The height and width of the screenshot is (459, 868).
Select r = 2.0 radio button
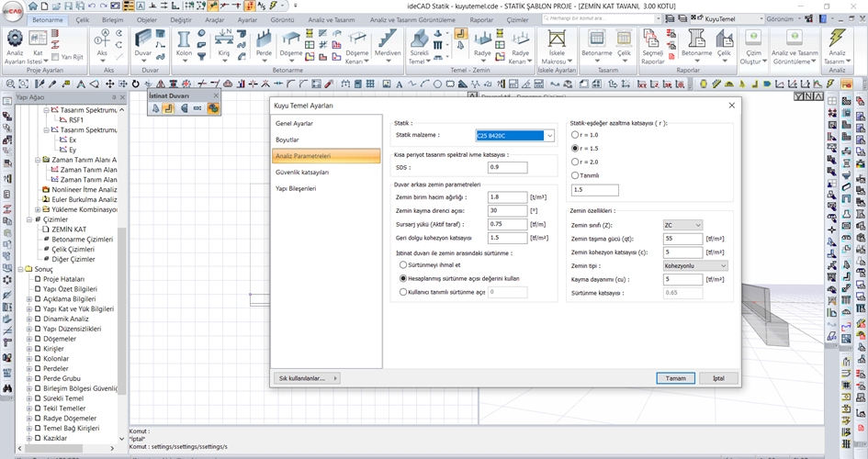[575, 162]
